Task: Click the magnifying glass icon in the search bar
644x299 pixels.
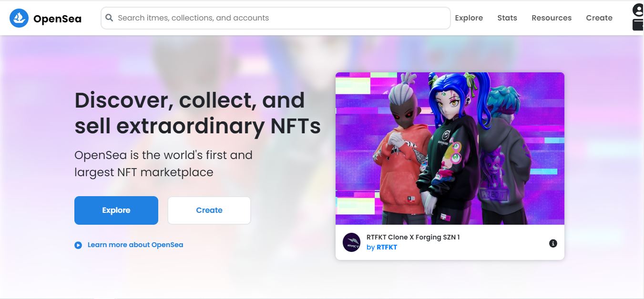Action: point(109,18)
